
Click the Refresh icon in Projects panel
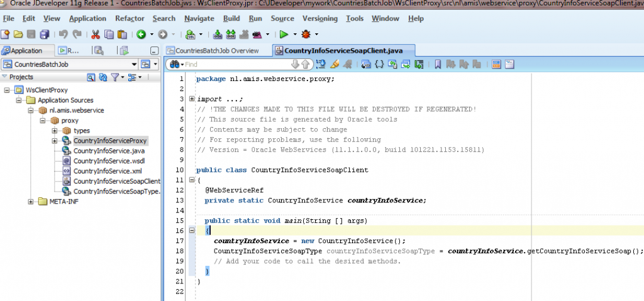coord(102,77)
